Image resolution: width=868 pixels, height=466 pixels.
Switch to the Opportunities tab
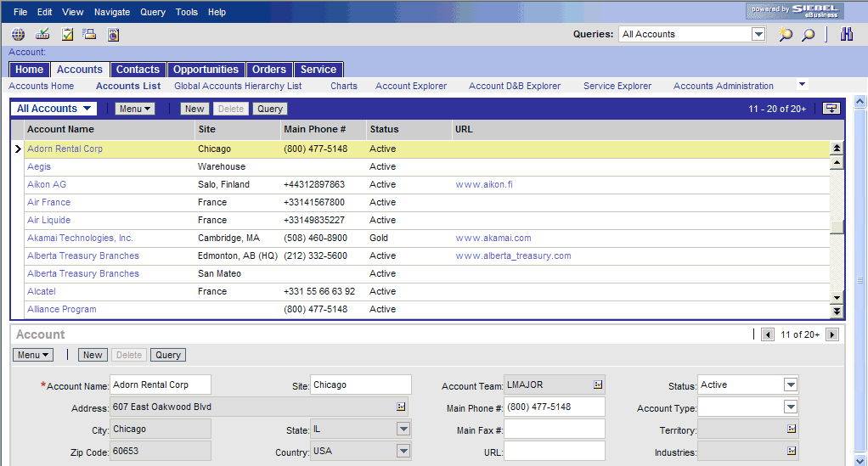coord(206,70)
